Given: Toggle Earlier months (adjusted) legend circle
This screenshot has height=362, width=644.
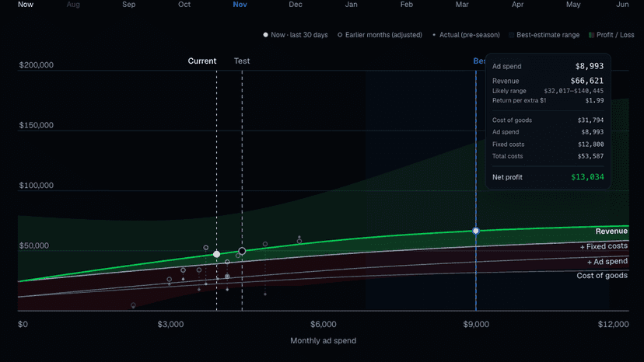Looking at the screenshot, I should click(340, 35).
